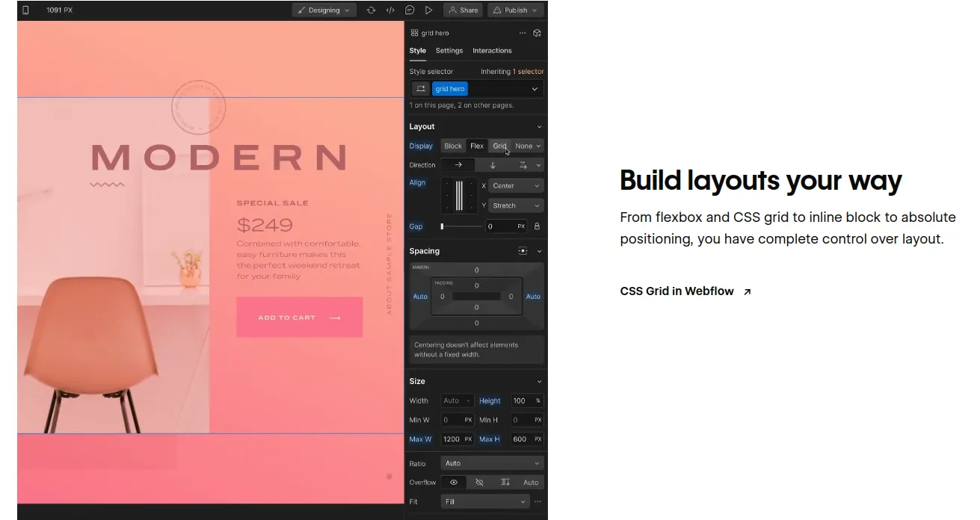Click the ADD TO CART button on canvas
Viewport: 980px width, 520px height.
(x=300, y=318)
